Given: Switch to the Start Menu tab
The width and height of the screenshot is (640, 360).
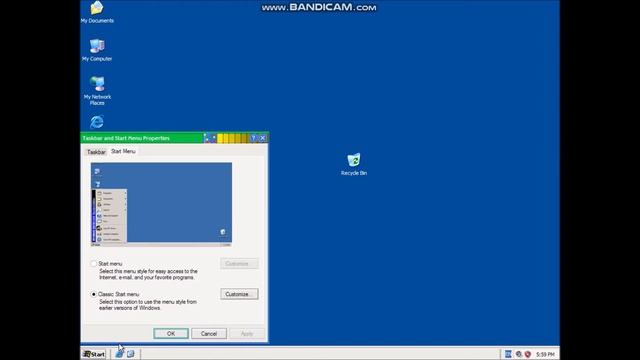Looking at the screenshot, I should 123,151.
